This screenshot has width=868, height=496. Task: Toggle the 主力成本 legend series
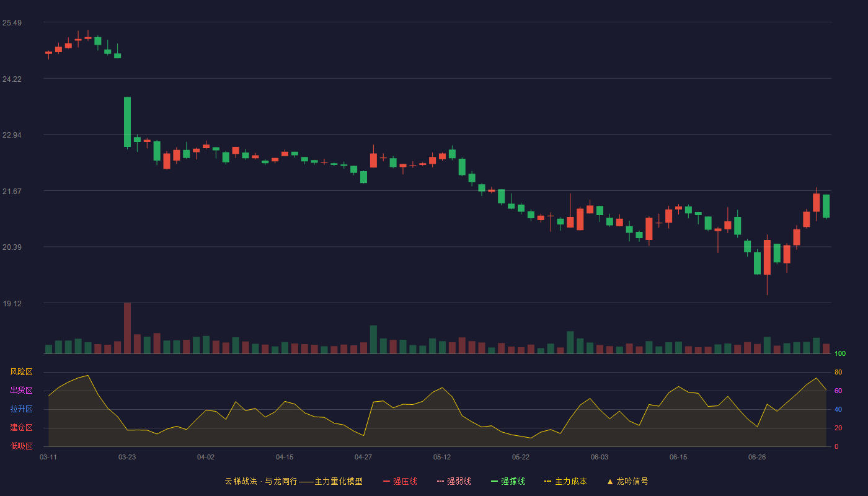click(x=565, y=481)
